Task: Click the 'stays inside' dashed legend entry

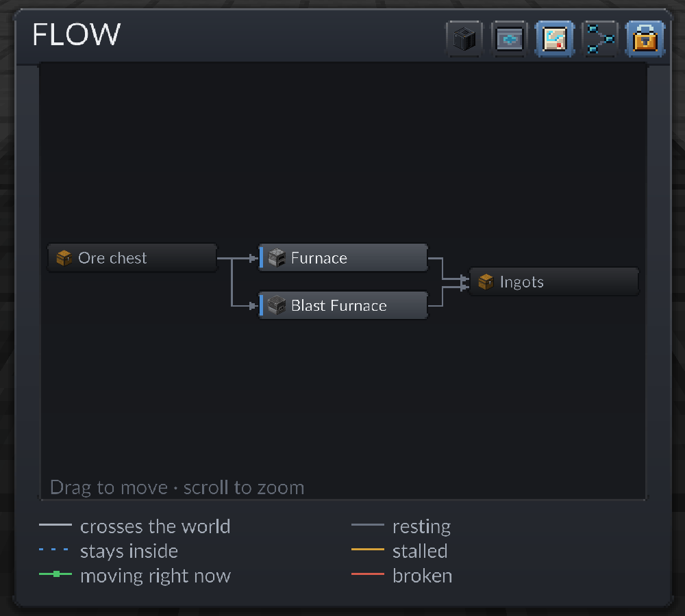Action: pos(108,551)
